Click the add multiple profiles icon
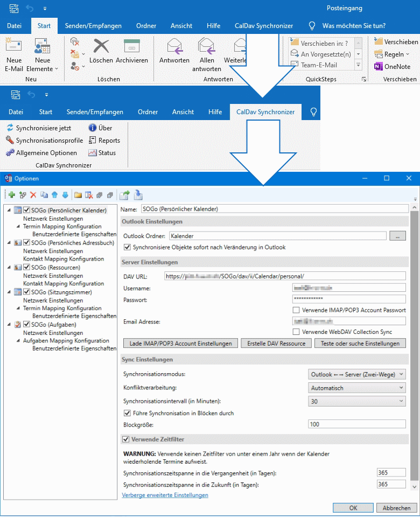This screenshot has height=518, width=420. pyautogui.click(x=23, y=195)
